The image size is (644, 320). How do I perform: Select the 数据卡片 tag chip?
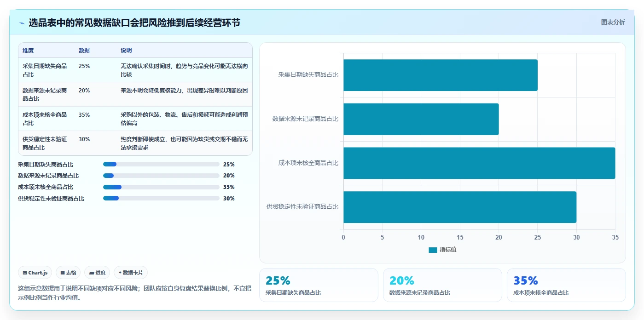(131, 273)
